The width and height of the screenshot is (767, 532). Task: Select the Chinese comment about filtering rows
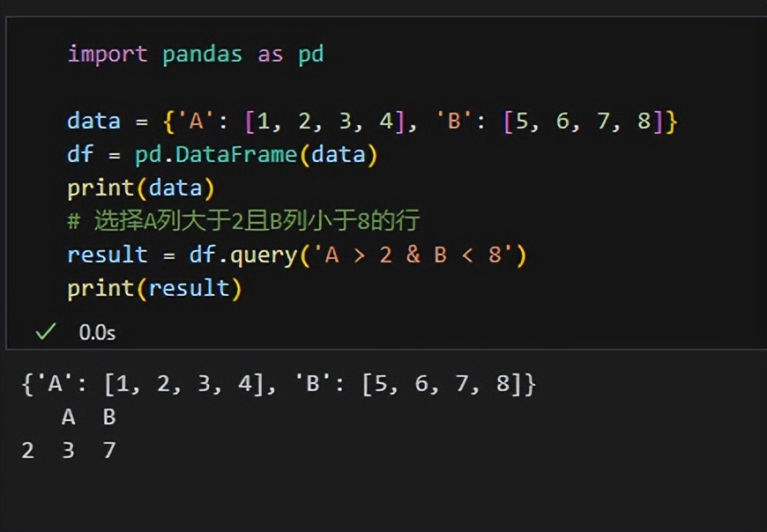pos(242,220)
